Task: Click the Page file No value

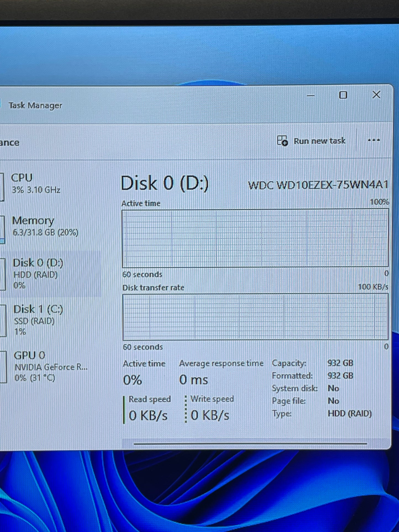Action: click(333, 401)
